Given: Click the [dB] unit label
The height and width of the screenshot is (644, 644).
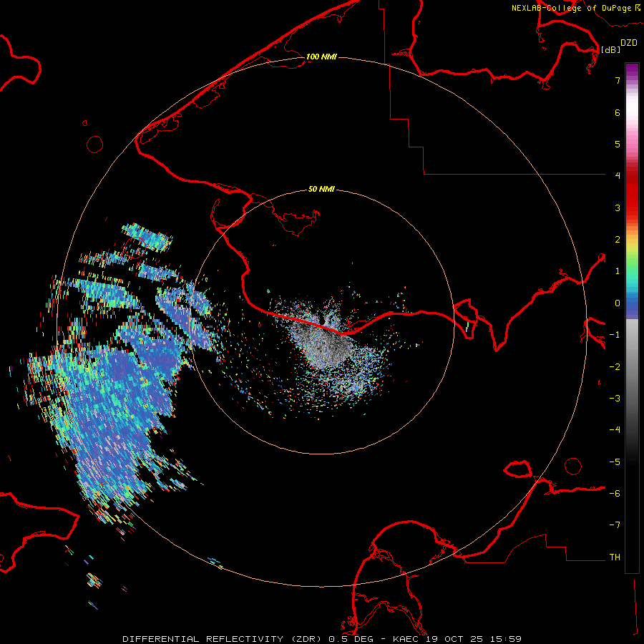Looking at the screenshot, I should click(610, 49).
